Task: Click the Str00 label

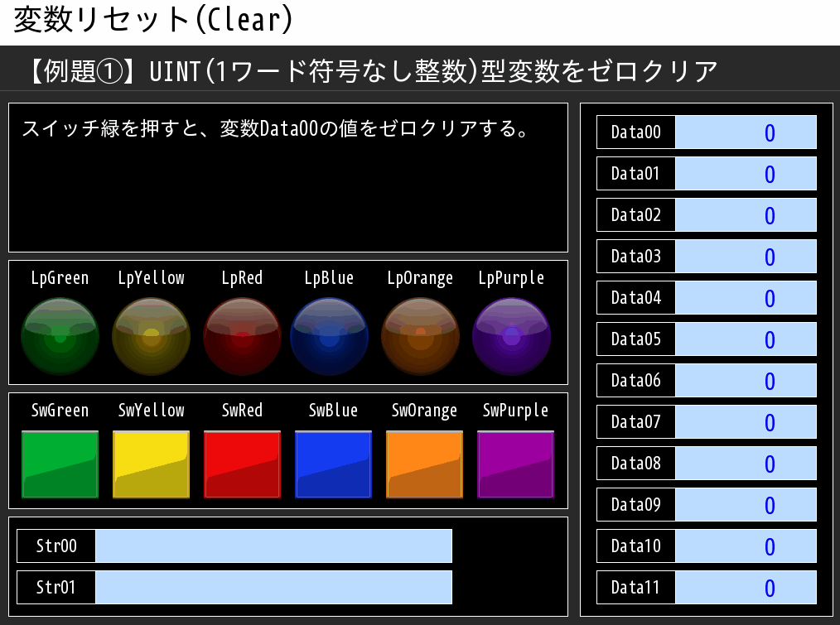Action: pyautogui.click(x=56, y=546)
